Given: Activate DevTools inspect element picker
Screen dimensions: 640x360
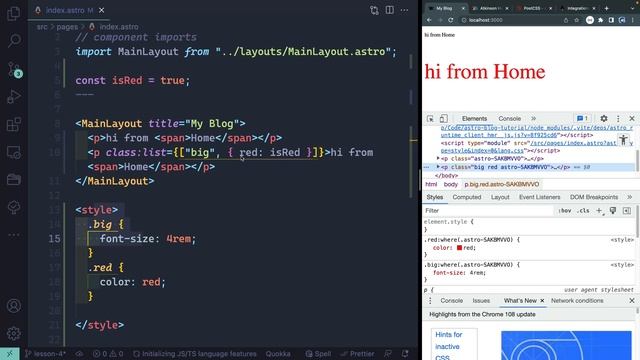Looking at the screenshot, I should tap(430, 118).
